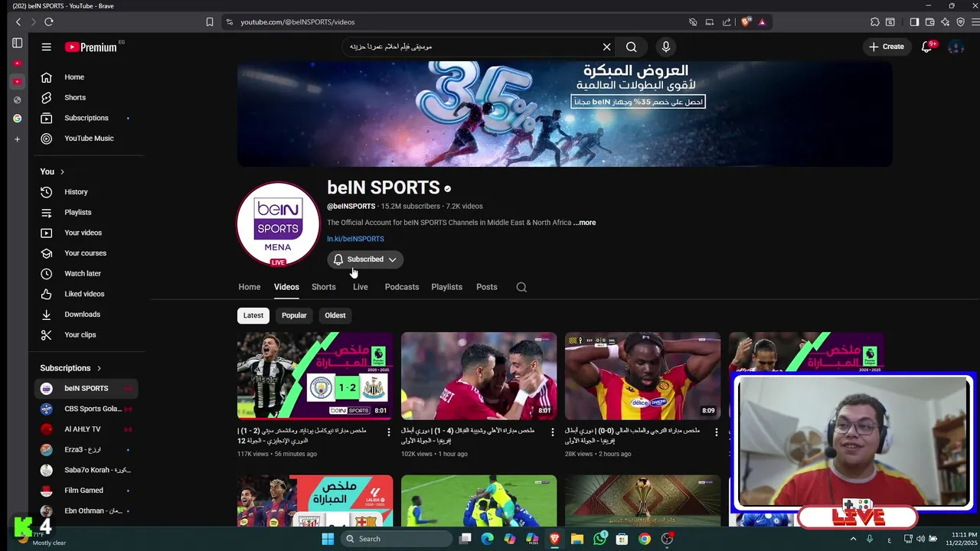Open the 8:09 duration video thumbnail

coord(642,376)
